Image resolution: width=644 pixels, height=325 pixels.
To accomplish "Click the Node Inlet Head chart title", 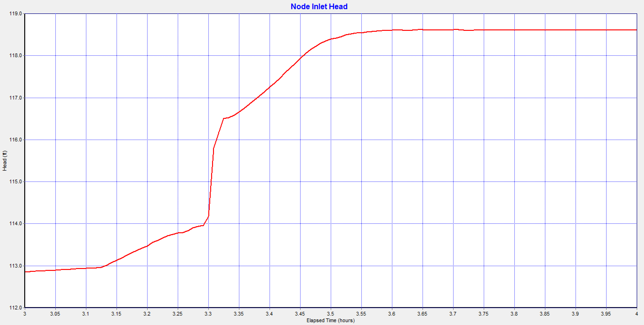I will [319, 7].
